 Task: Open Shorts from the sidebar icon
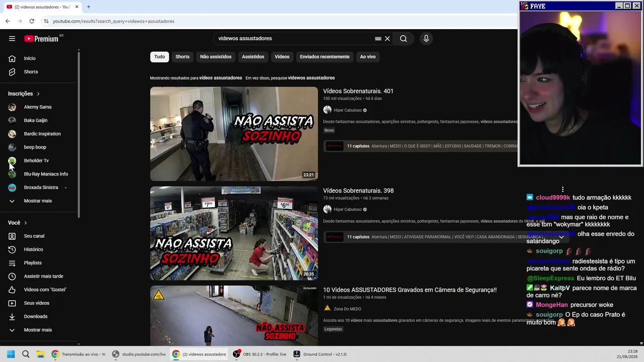click(12, 72)
